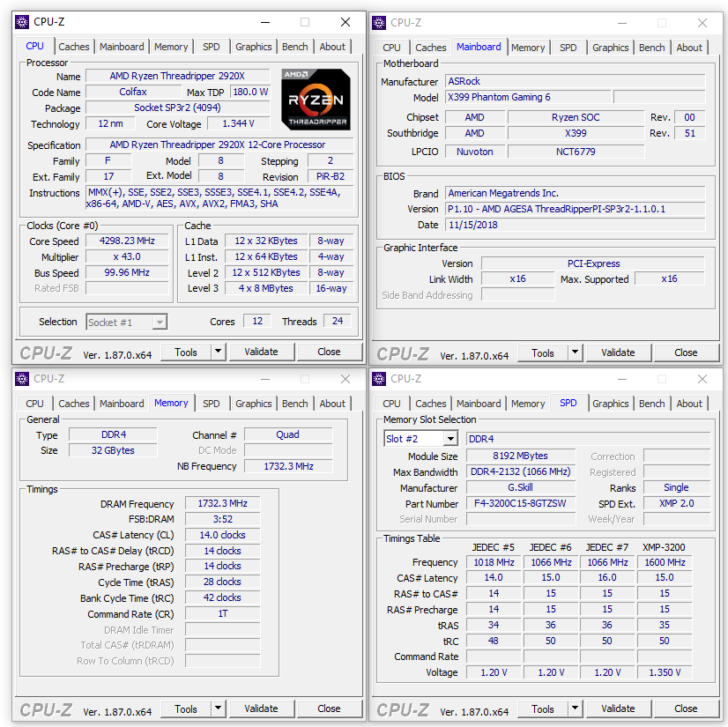This screenshot has height=727, width=728.
Task: Select the About tab in the Processor window
Action: [x=332, y=47]
